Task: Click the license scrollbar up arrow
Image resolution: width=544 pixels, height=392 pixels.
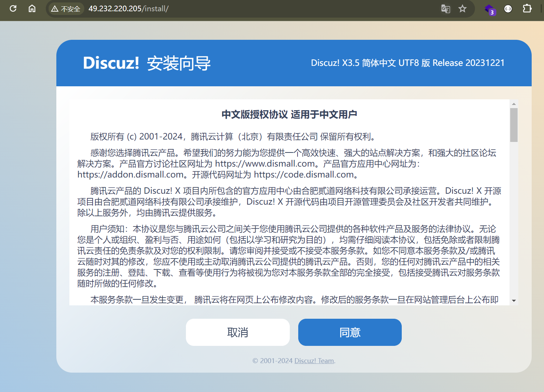Action: click(x=514, y=104)
